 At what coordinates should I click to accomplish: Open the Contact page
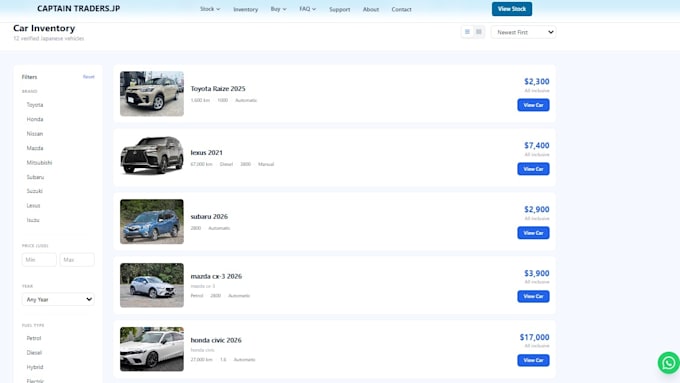[x=401, y=9]
